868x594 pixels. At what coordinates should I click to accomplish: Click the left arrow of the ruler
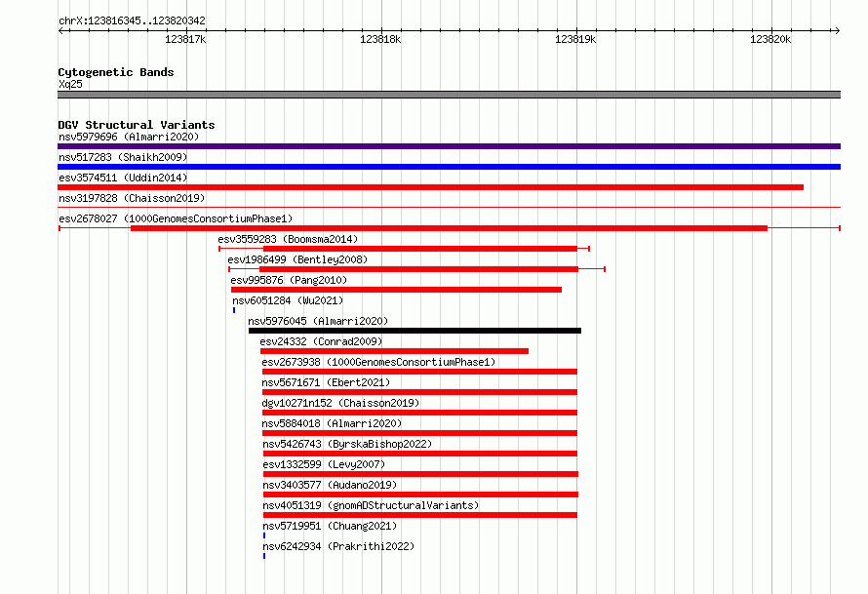(60, 30)
